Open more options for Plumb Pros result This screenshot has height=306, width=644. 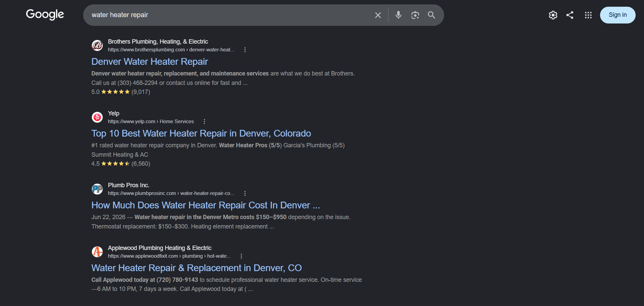(245, 193)
